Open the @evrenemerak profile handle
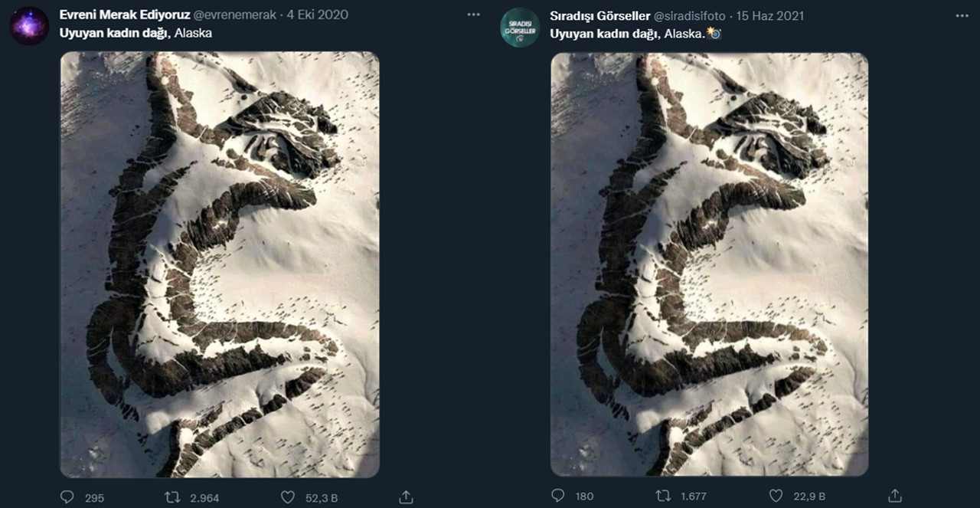 [235, 14]
